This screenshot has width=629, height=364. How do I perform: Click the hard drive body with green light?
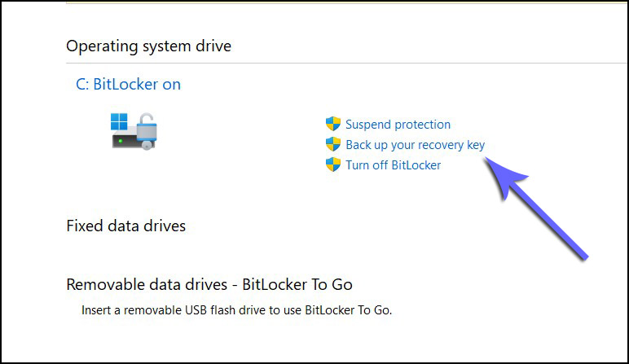click(126, 140)
